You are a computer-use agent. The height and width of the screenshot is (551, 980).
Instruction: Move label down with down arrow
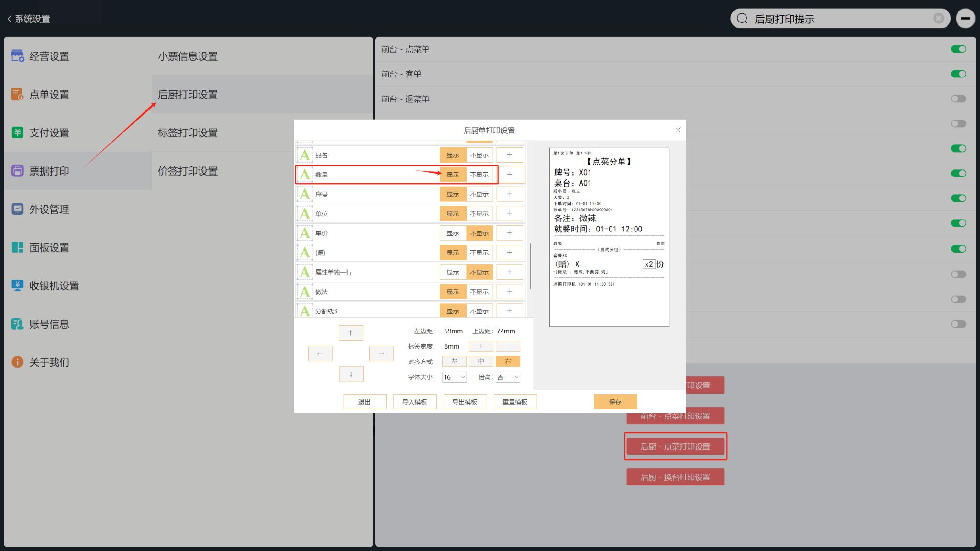351,374
